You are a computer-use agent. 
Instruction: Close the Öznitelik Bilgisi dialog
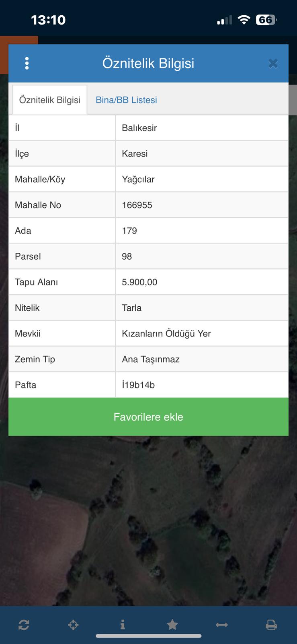click(273, 63)
